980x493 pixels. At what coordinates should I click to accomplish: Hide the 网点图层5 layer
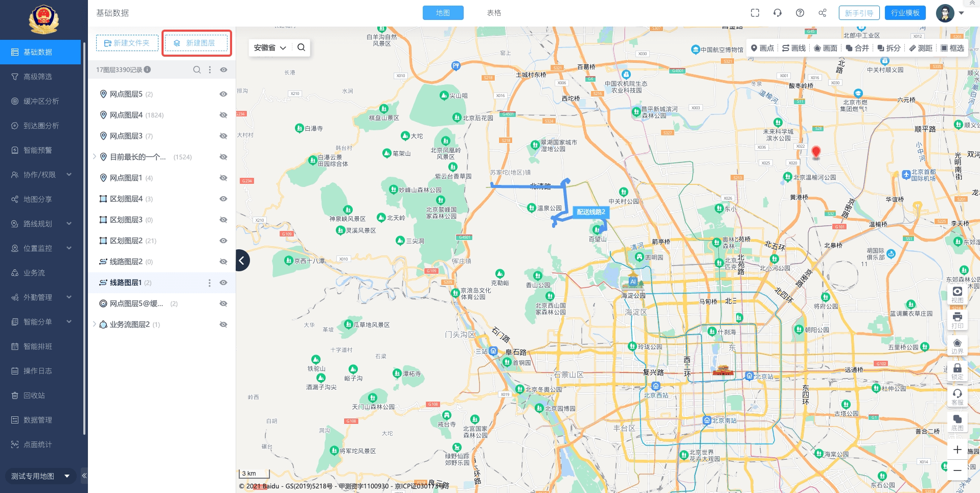(223, 94)
